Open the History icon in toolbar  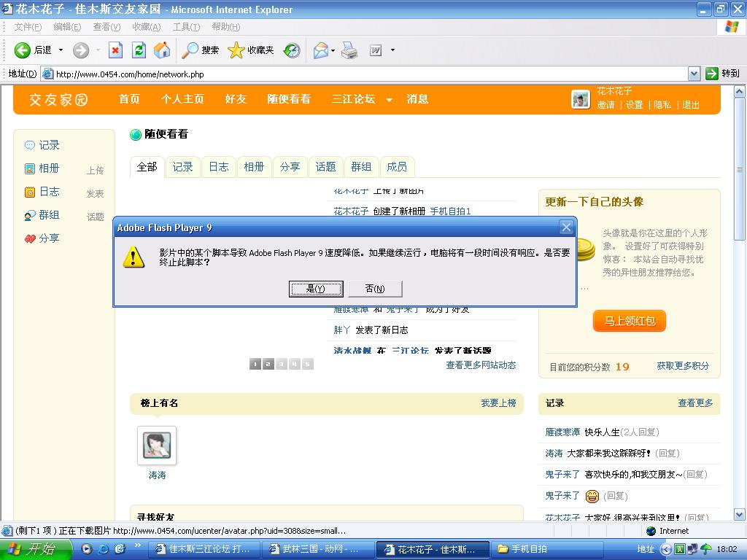click(x=292, y=50)
